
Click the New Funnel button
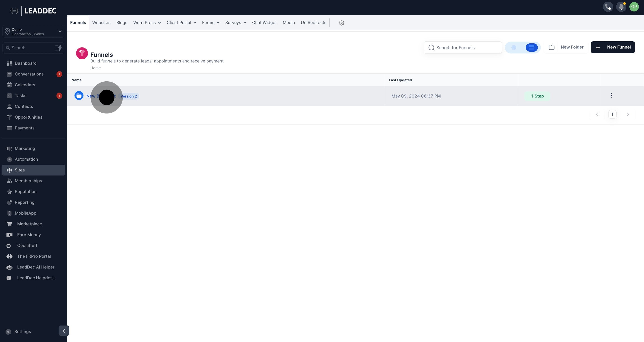click(613, 47)
